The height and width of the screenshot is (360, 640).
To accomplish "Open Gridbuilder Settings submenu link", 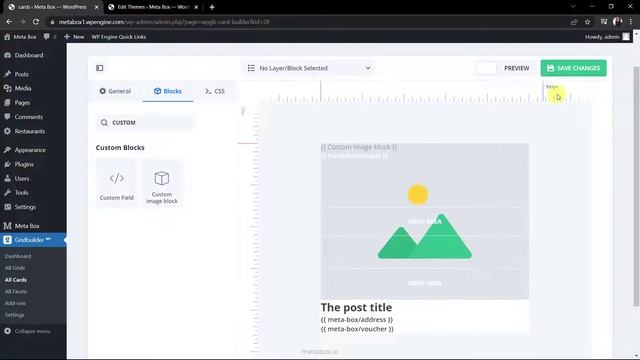I will (x=15, y=315).
